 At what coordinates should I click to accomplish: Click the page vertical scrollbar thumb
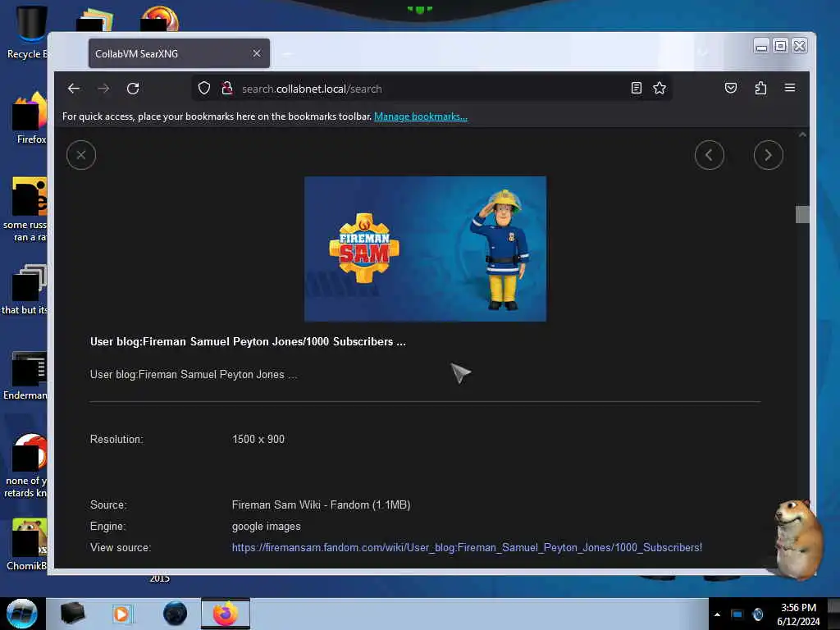coord(802,214)
